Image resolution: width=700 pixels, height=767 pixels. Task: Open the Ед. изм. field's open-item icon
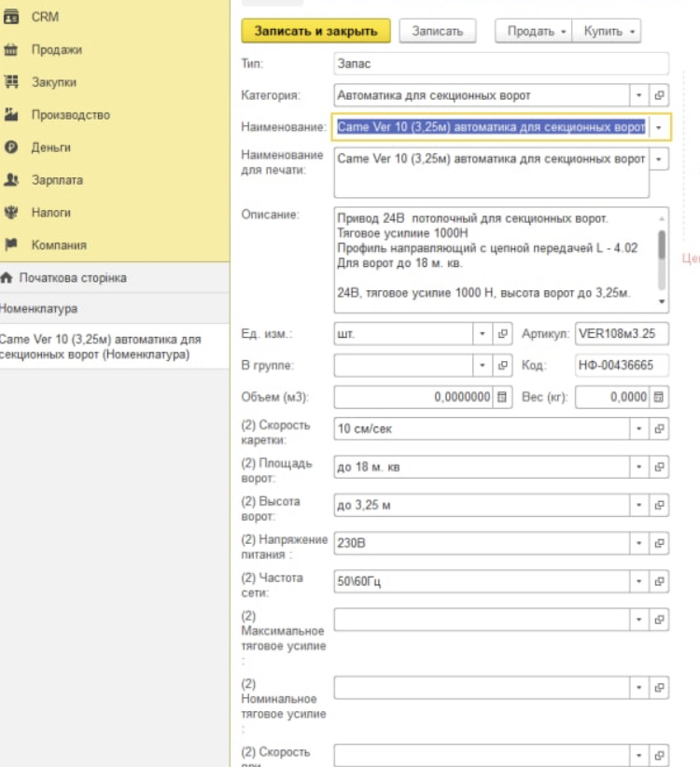[502, 334]
